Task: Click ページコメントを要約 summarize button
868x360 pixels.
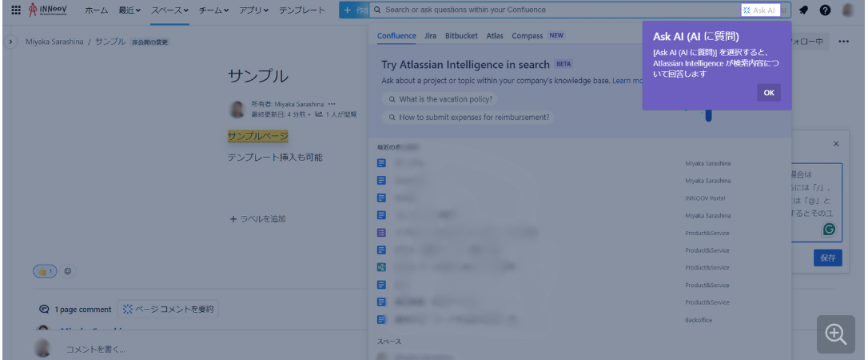Action: point(169,309)
